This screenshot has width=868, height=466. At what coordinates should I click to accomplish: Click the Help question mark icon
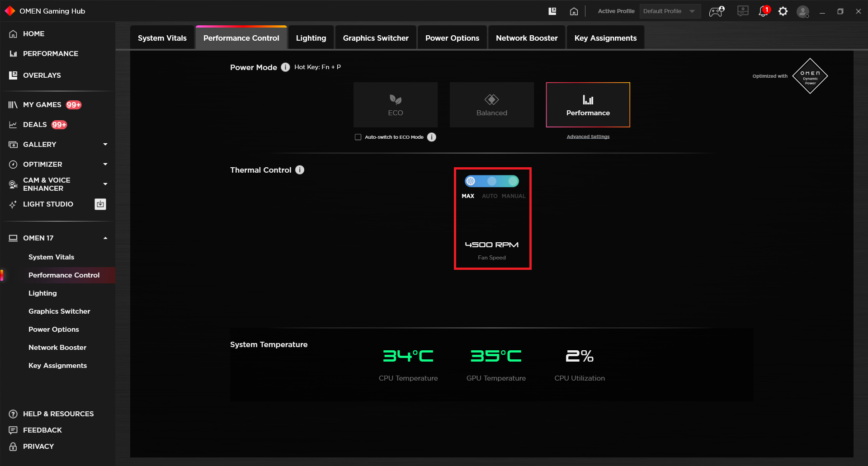(13, 414)
